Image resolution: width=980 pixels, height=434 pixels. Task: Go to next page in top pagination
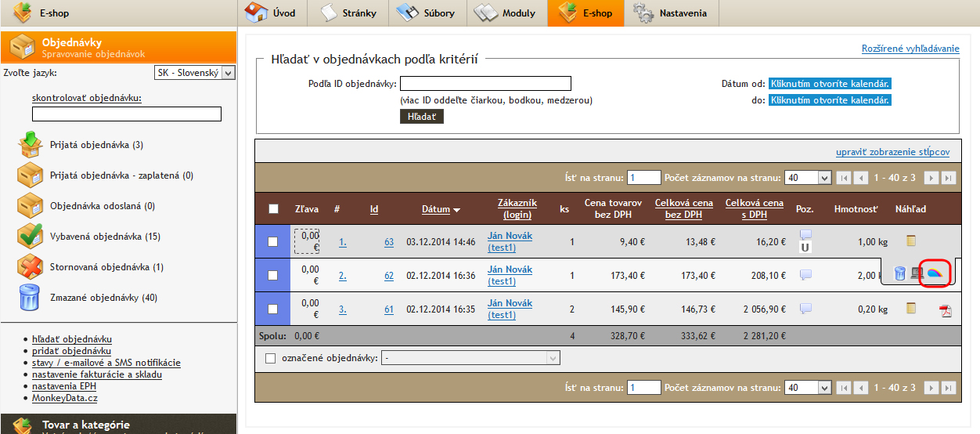pyautogui.click(x=931, y=178)
